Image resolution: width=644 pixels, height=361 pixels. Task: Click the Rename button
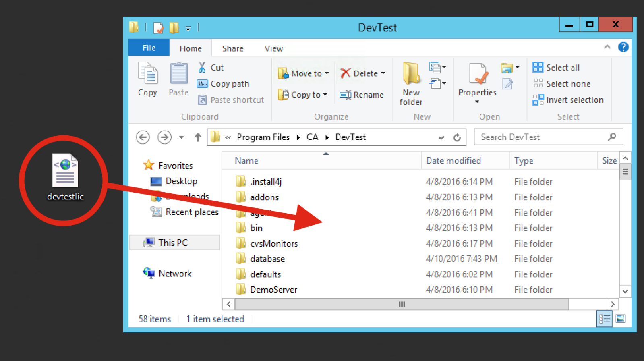[x=361, y=95]
